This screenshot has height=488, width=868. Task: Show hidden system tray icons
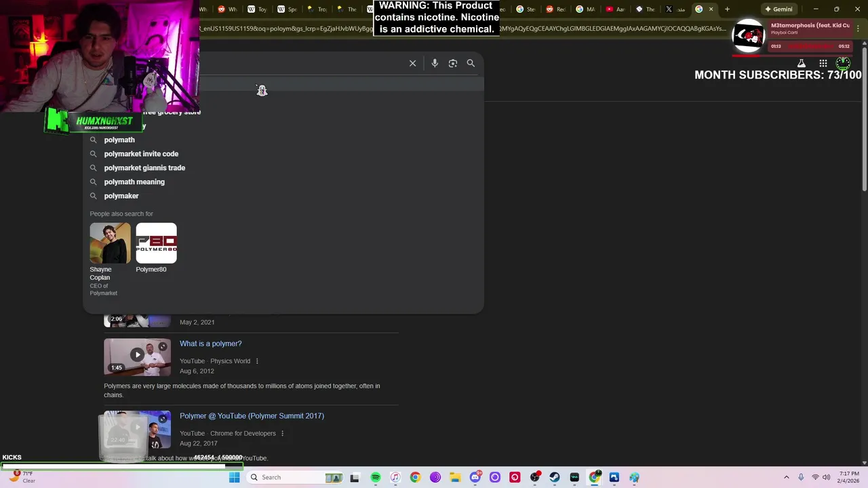pyautogui.click(x=787, y=477)
